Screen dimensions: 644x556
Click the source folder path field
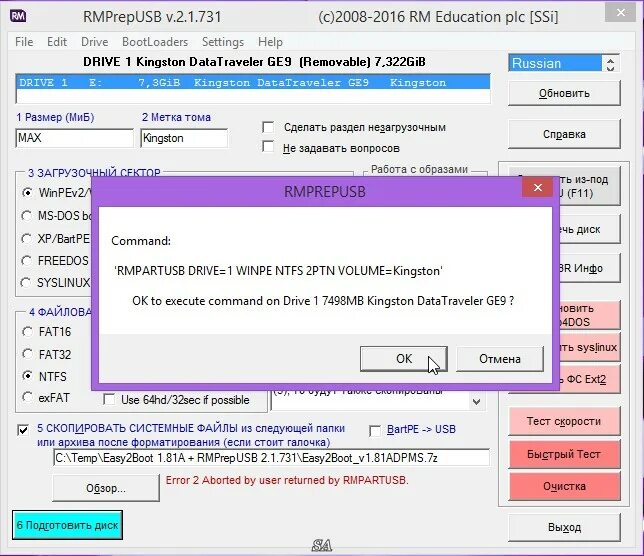[271, 457]
